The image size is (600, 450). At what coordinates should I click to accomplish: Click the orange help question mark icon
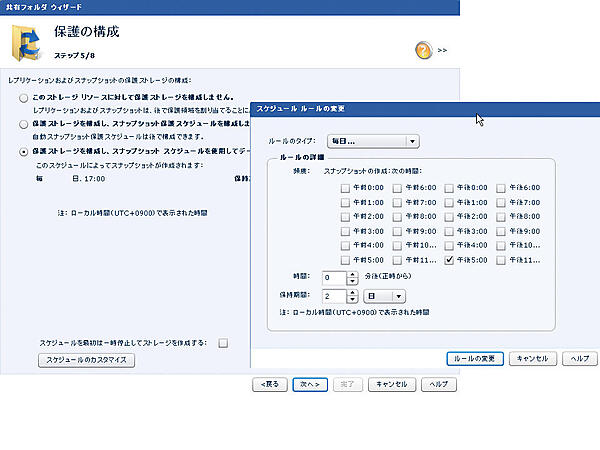point(424,50)
